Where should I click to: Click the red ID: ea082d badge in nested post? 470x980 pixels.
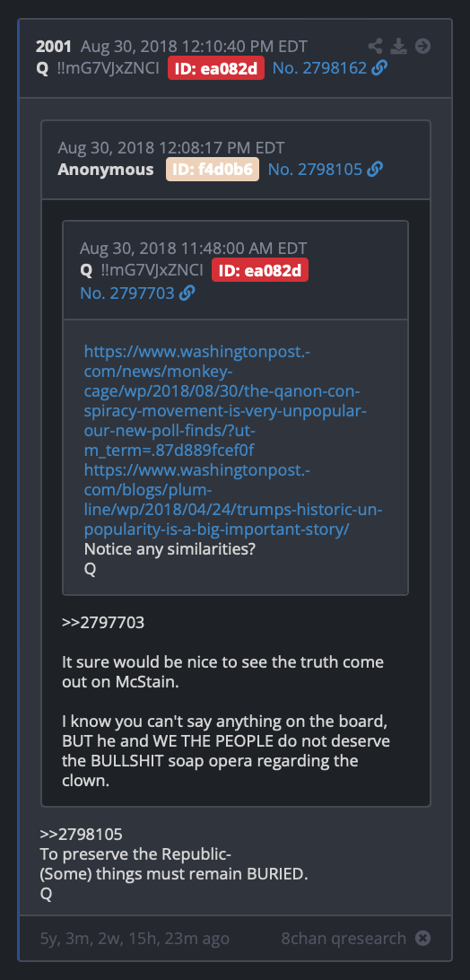click(260, 270)
